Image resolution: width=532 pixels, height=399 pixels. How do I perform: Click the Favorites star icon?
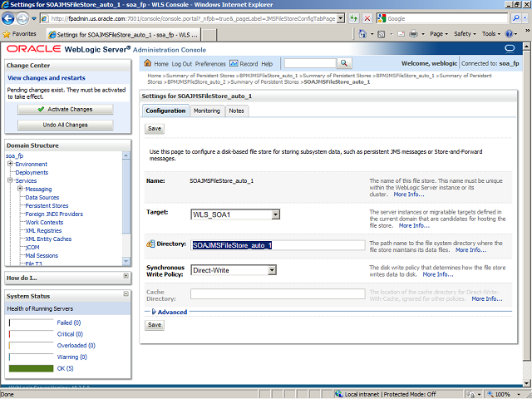(7, 34)
